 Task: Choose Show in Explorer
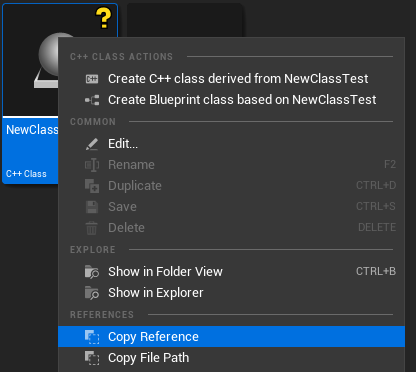click(x=231, y=293)
